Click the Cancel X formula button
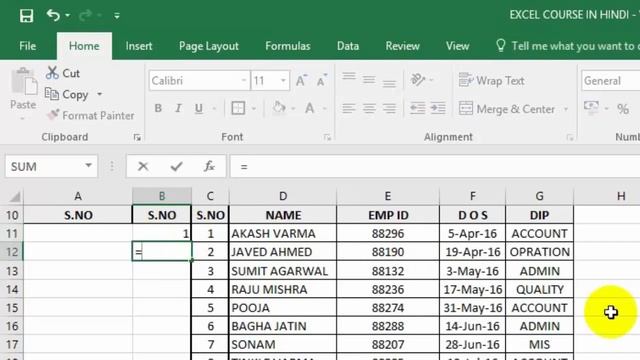This screenshot has height=360, width=640. [x=143, y=166]
